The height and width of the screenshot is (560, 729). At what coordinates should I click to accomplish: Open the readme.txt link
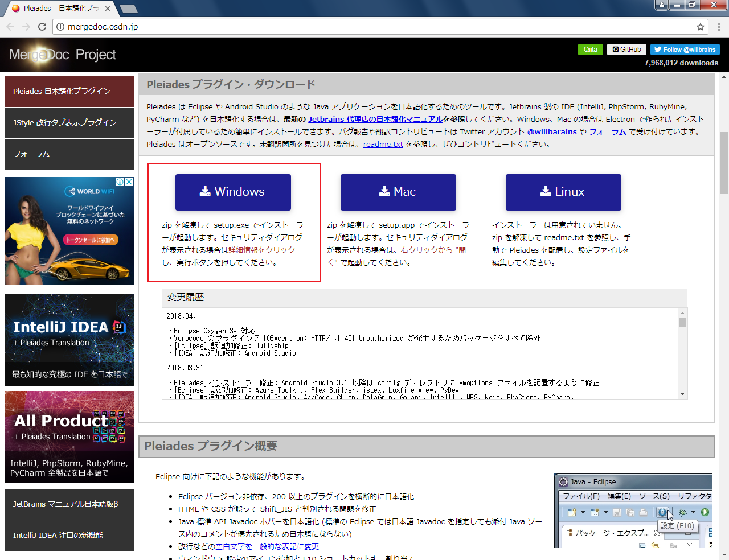tap(383, 144)
